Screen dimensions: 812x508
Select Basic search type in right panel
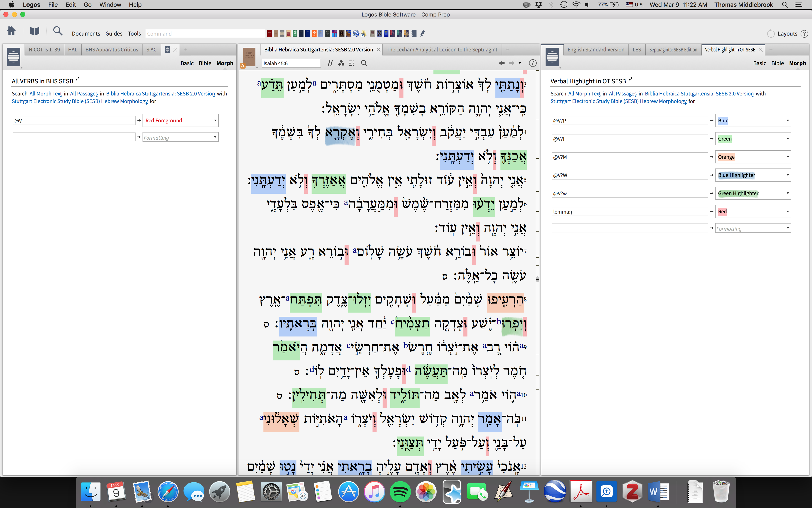(x=760, y=63)
